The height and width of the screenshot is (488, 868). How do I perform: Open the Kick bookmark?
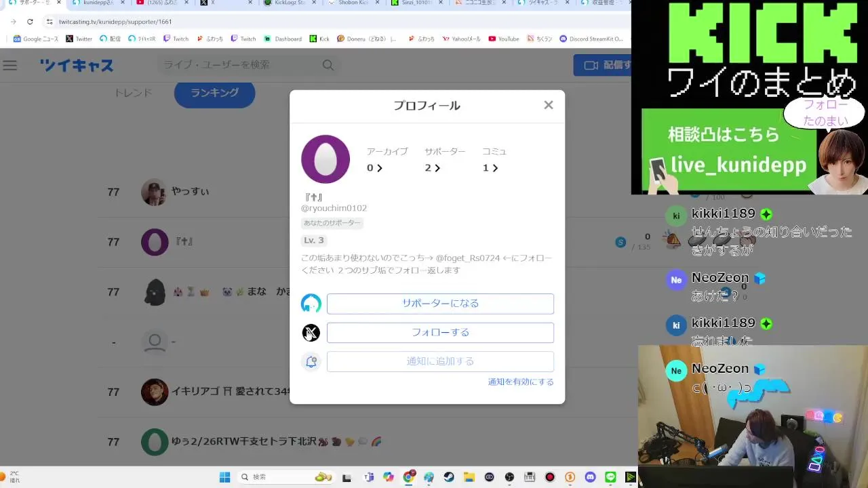tap(319, 39)
